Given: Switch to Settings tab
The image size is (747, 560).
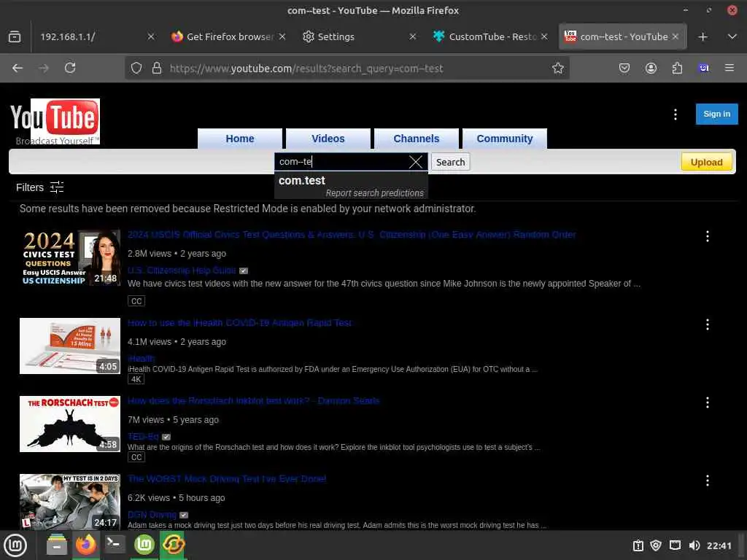Looking at the screenshot, I should pyautogui.click(x=359, y=36).
